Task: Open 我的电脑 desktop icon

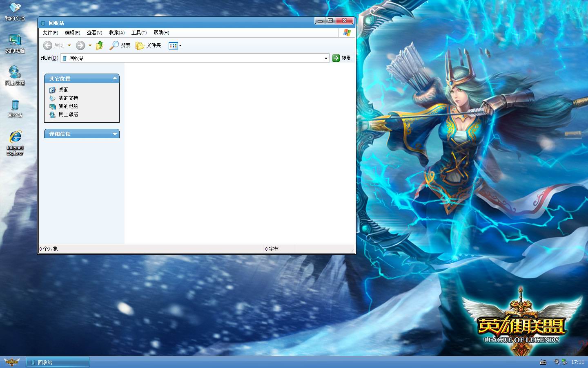Action: click(15, 43)
